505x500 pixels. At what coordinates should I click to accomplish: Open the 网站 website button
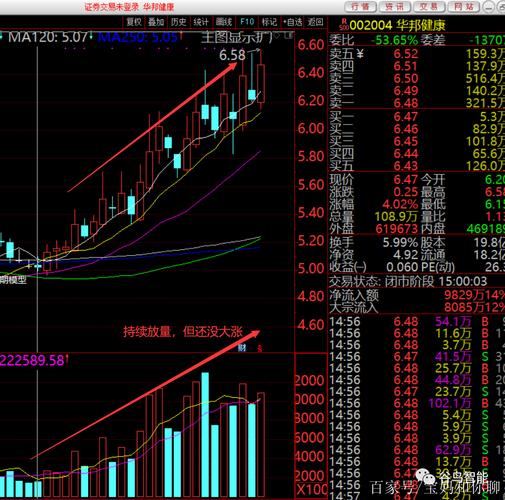coord(464,6)
